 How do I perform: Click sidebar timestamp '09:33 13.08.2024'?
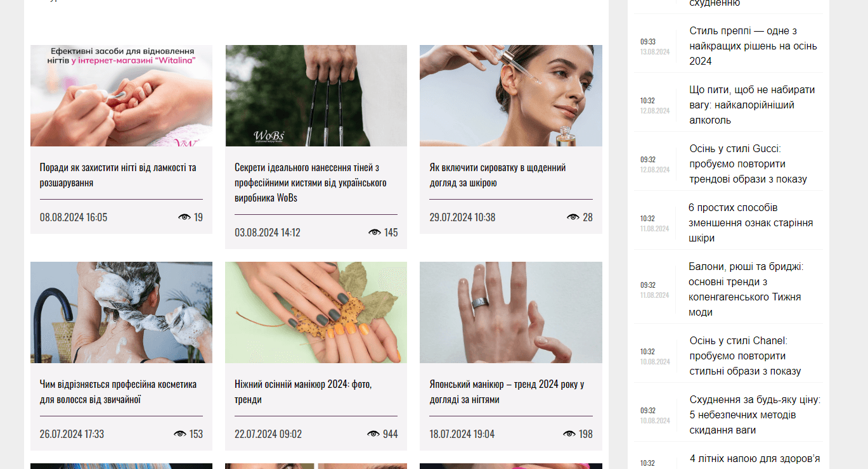click(654, 47)
